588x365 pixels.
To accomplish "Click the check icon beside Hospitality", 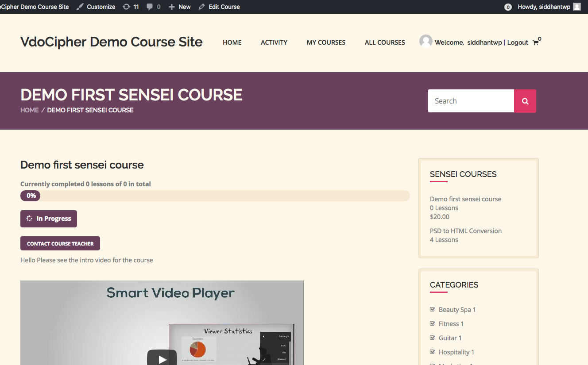I will [x=433, y=352].
